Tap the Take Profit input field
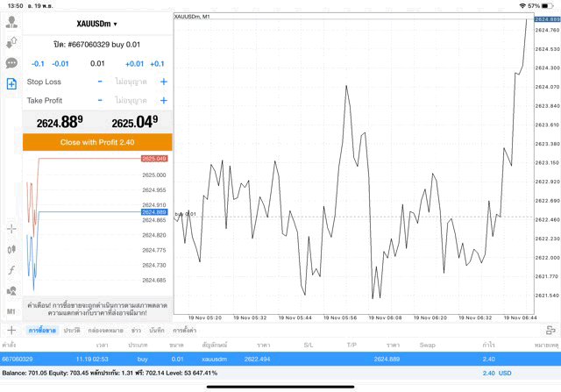Image resolution: width=561 pixels, height=392 pixels. (x=131, y=101)
